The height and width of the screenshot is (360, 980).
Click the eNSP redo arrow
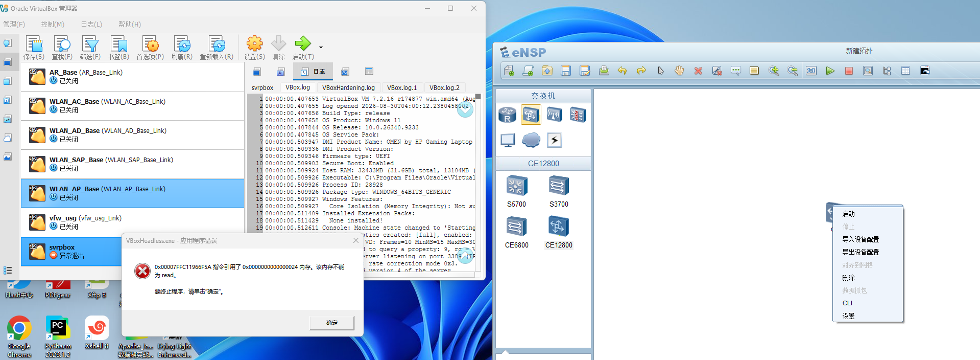click(641, 71)
